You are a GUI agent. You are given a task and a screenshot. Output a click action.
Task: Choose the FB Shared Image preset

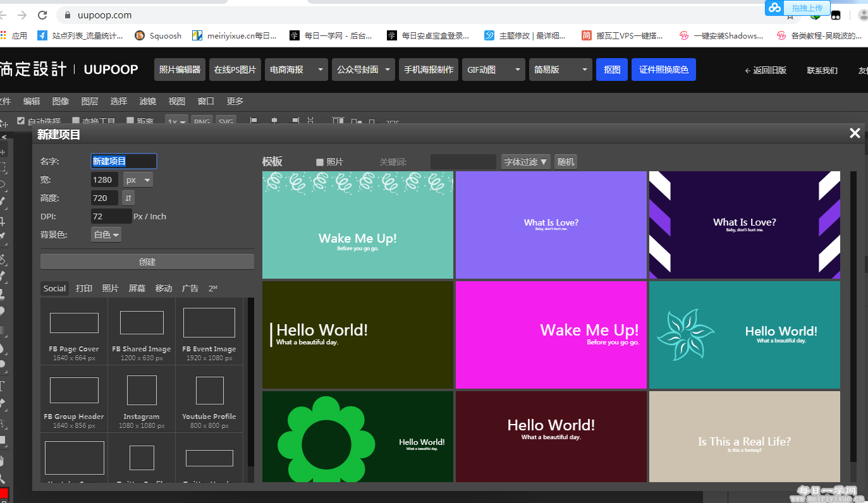(142, 331)
